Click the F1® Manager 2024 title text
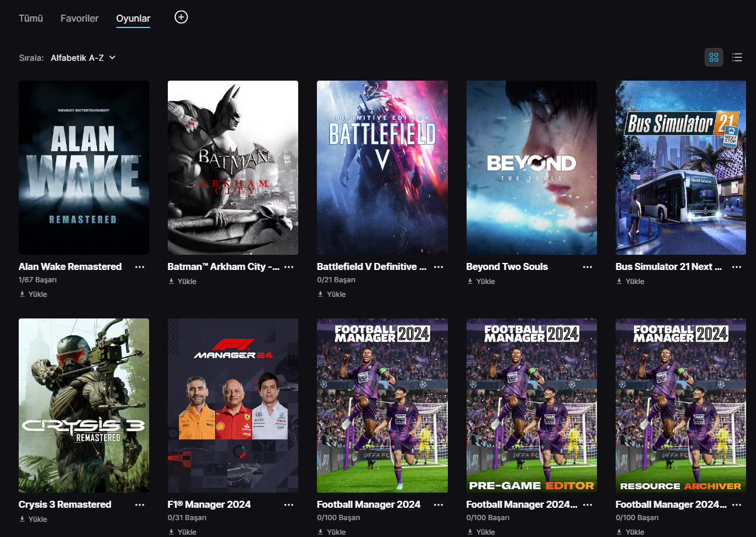Screen dimensions: 756x537 [x=209, y=504]
